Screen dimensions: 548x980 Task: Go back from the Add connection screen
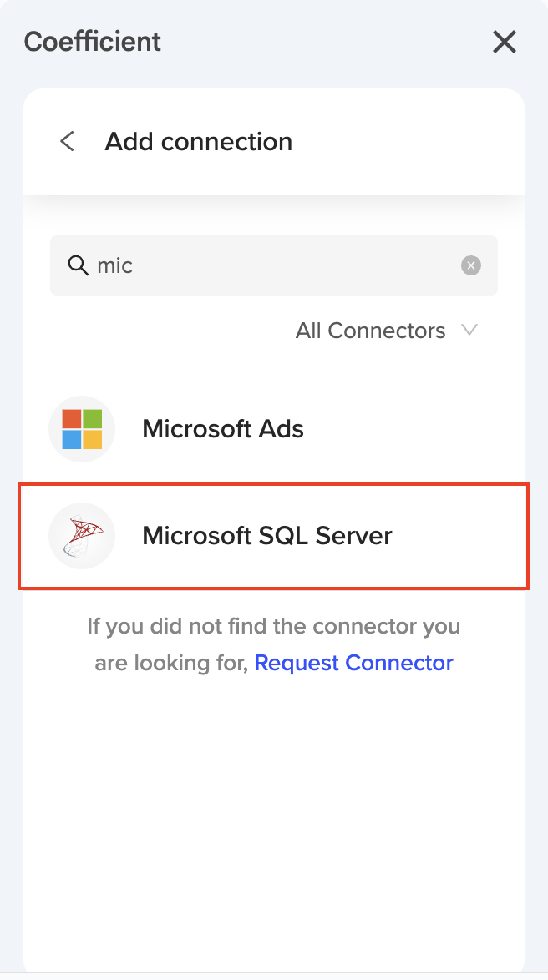click(x=68, y=142)
